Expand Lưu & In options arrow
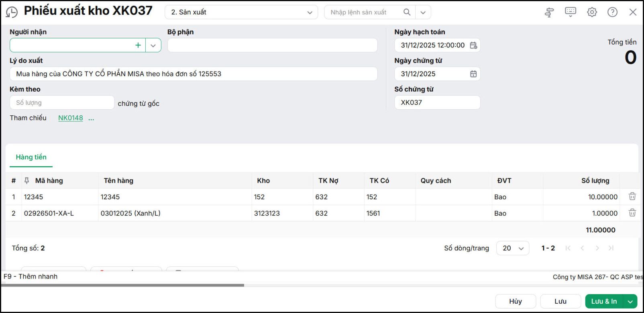 pos(630,301)
